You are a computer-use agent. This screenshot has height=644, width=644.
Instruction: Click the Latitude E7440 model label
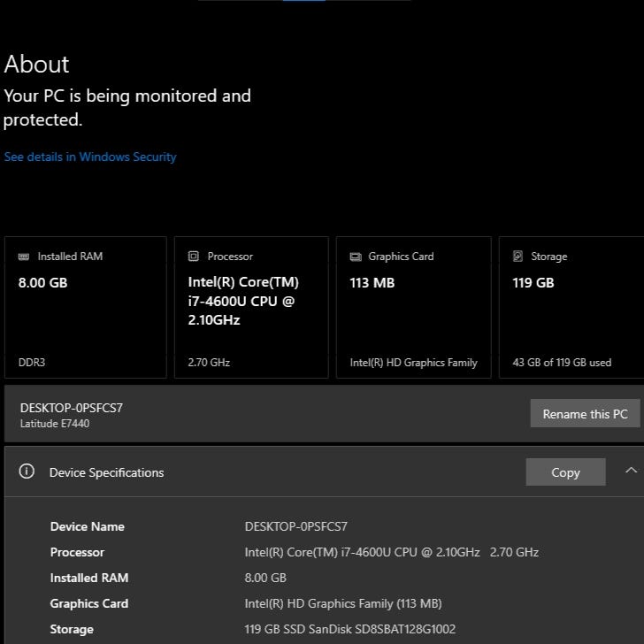coord(55,424)
